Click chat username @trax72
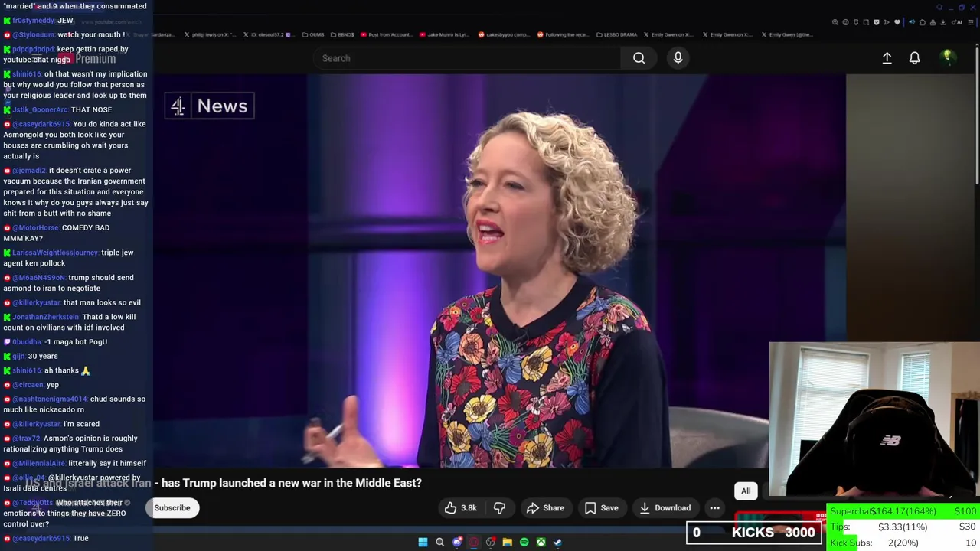Screen dimensions: 980x551 pyautogui.click(x=26, y=439)
